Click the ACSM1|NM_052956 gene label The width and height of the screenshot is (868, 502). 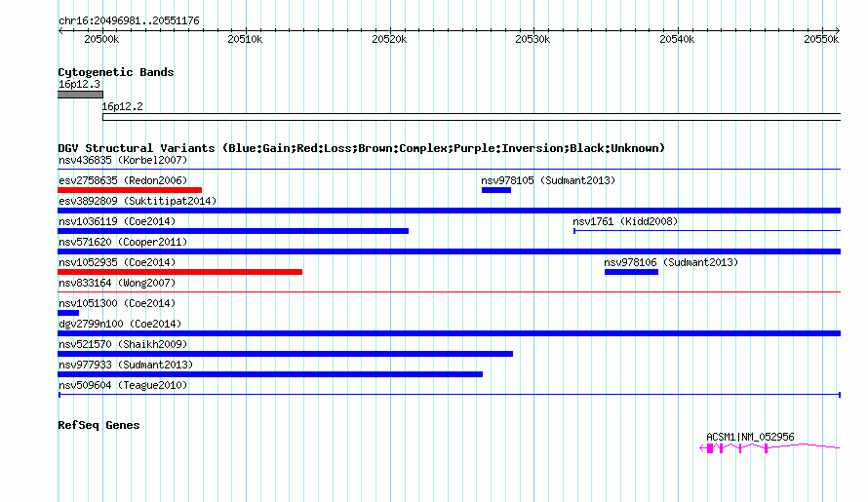click(750, 437)
